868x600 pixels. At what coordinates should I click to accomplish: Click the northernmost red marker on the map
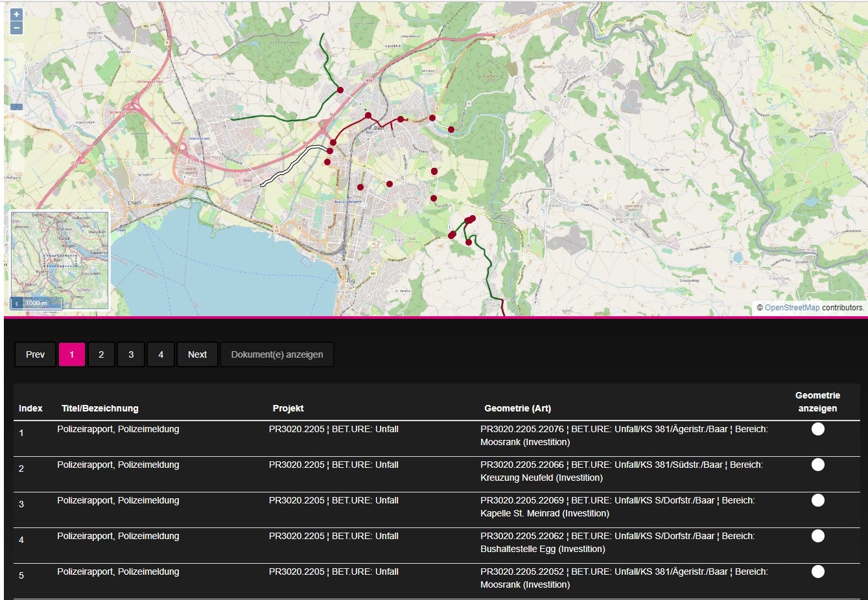click(340, 90)
